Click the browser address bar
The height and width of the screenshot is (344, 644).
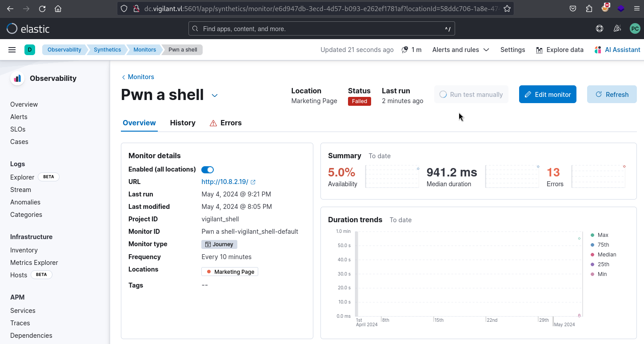[316, 8]
